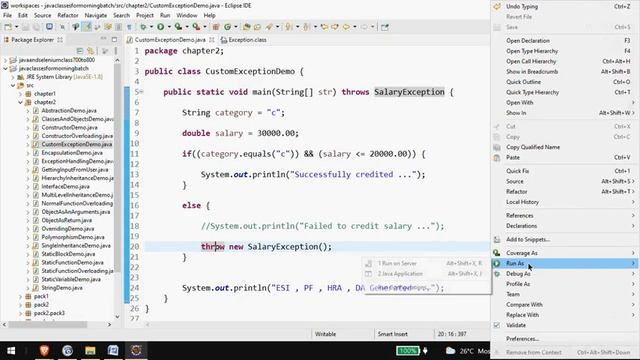
Task: Choose Quick Fix from context menu
Action: 565,171
